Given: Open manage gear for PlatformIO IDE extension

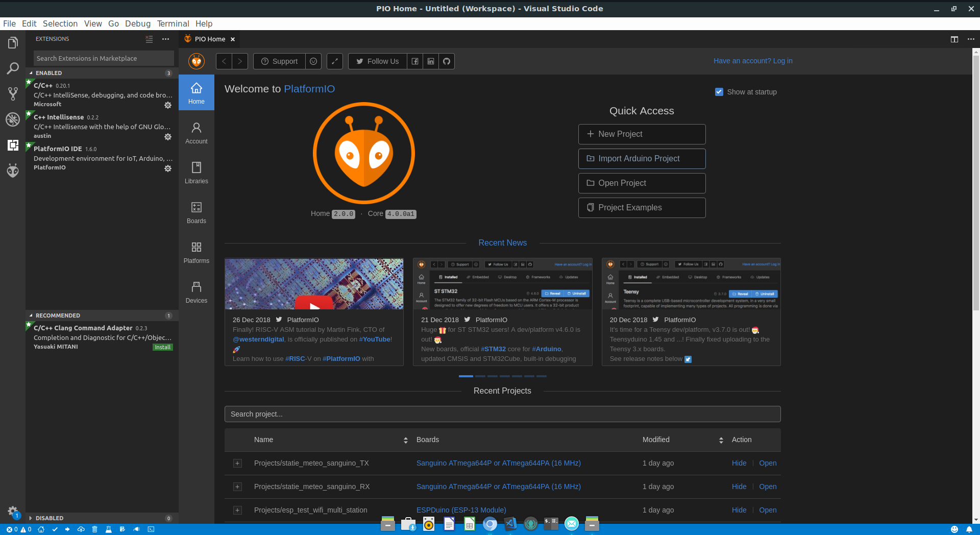Looking at the screenshot, I should (x=167, y=168).
